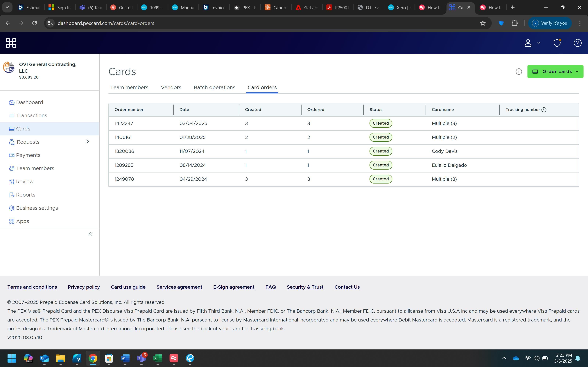This screenshot has height=367, width=588.
Task: Click the bookmark star in address bar
Action: [x=483, y=23]
